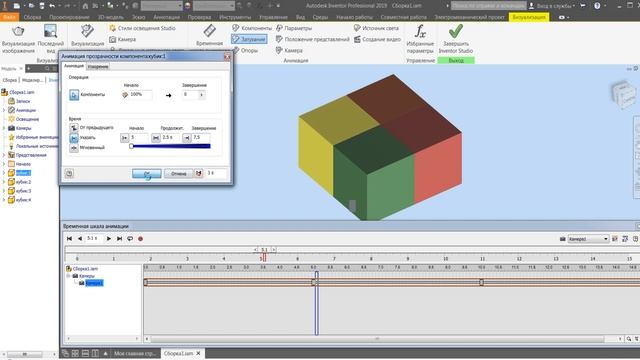Click the Визуализация изображения render button

click(x=18, y=39)
